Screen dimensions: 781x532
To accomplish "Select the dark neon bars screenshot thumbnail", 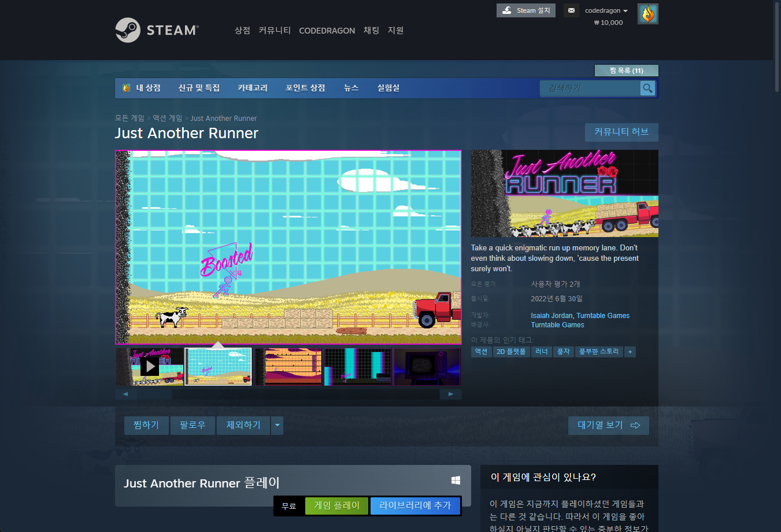I will coord(357,366).
